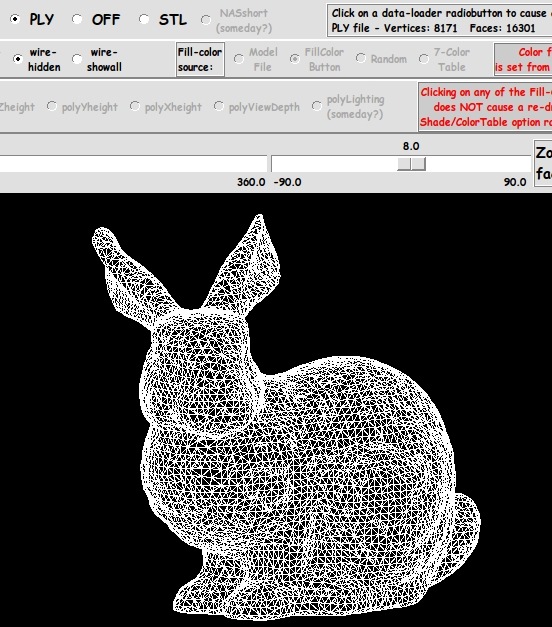
Task: Select the polyXheight shading option
Action: pos(135,106)
